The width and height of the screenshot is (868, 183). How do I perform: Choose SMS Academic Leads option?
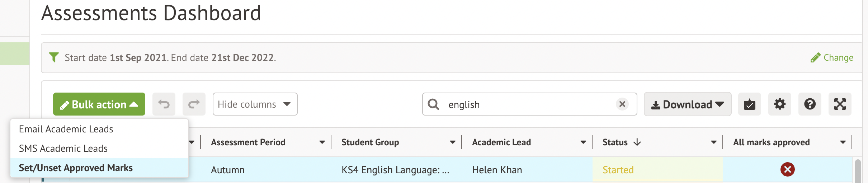pyautogui.click(x=63, y=149)
